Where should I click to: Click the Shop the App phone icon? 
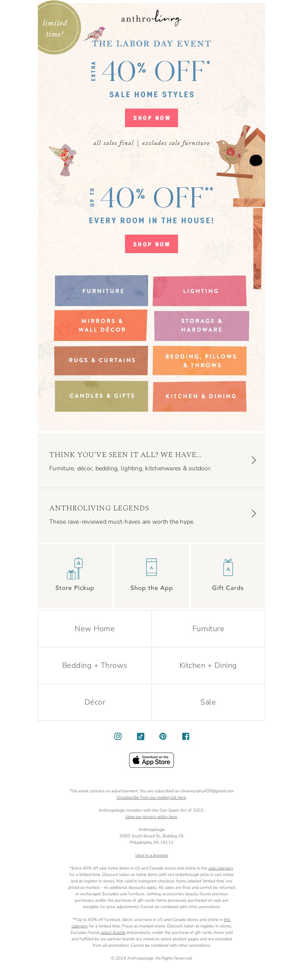(x=151, y=567)
